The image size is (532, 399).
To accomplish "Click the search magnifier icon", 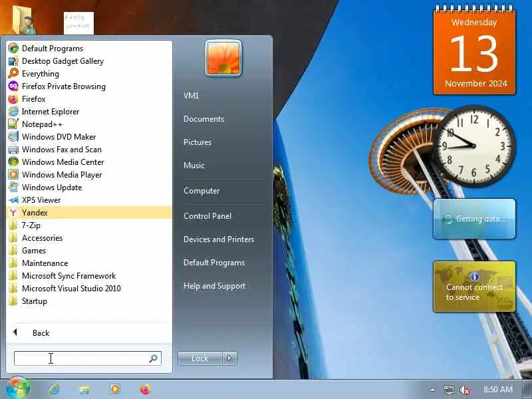I will 153,358.
